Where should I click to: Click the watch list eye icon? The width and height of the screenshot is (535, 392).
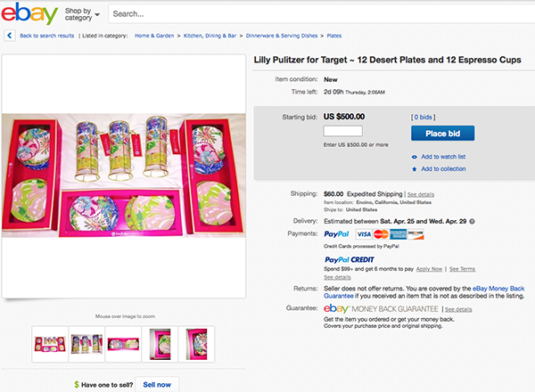tap(415, 157)
